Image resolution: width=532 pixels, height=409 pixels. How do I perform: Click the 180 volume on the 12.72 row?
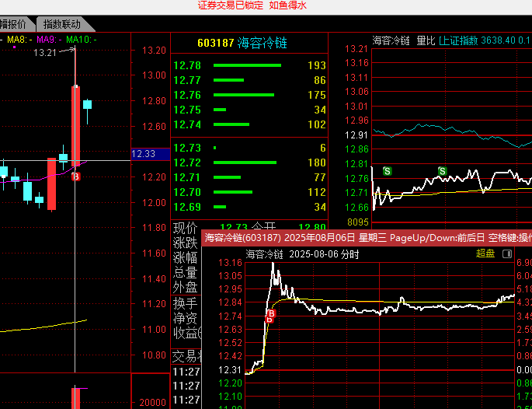coord(317,163)
